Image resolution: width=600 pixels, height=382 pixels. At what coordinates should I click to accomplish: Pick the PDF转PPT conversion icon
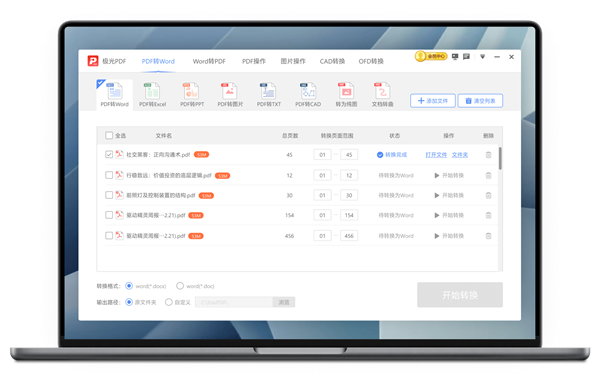[192, 95]
